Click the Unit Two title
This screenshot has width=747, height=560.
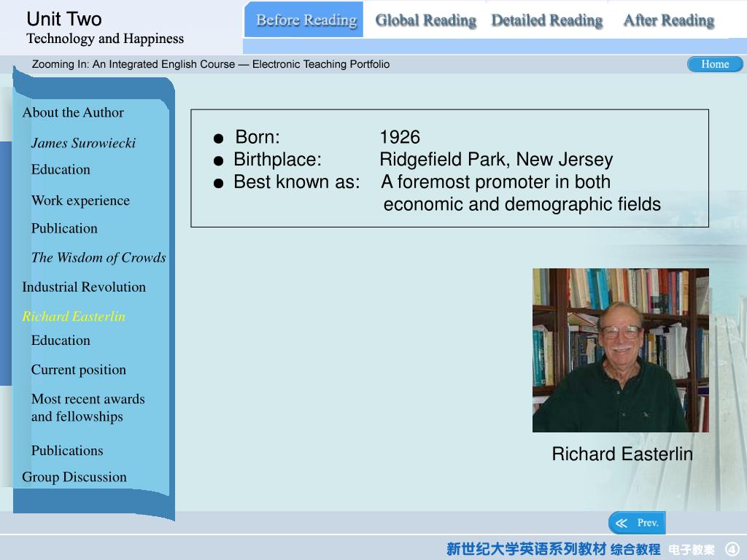coord(64,19)
